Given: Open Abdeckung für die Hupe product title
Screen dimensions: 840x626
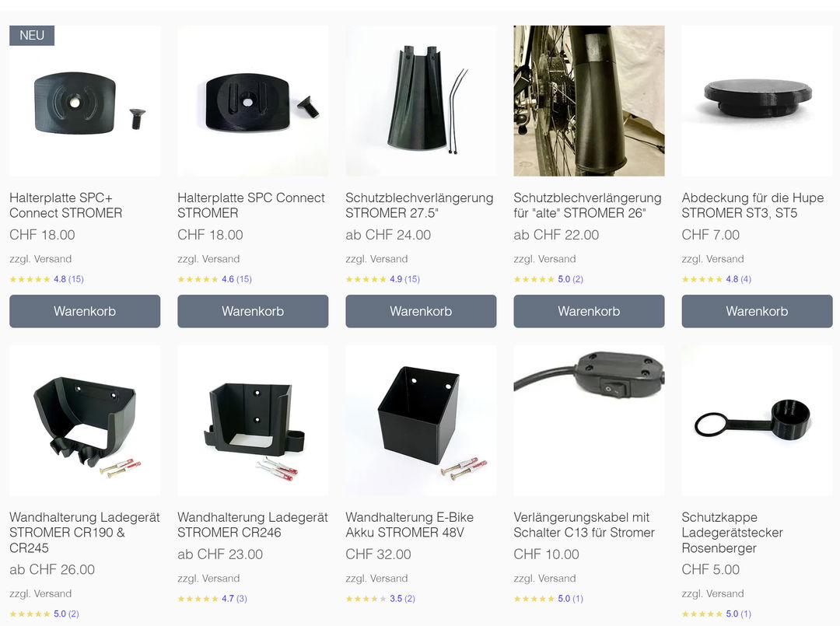Looking at the screenshot, I should pos(753,205).
